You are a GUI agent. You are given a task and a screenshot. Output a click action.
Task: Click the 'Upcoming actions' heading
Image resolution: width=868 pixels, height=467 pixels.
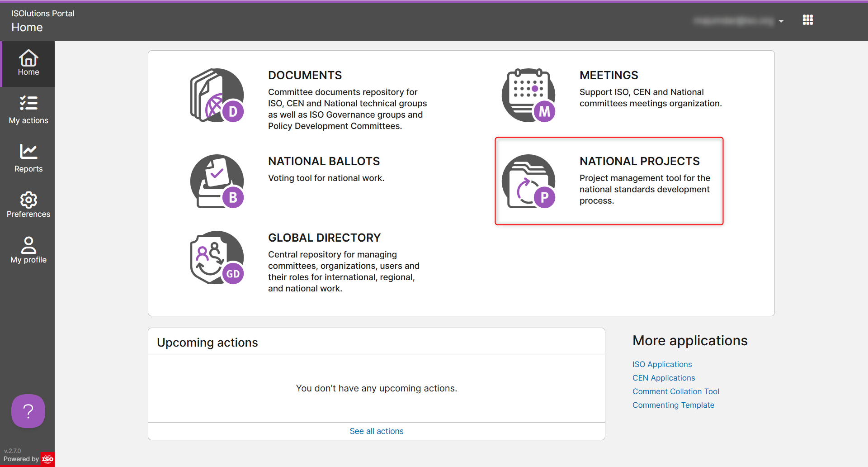207,343
